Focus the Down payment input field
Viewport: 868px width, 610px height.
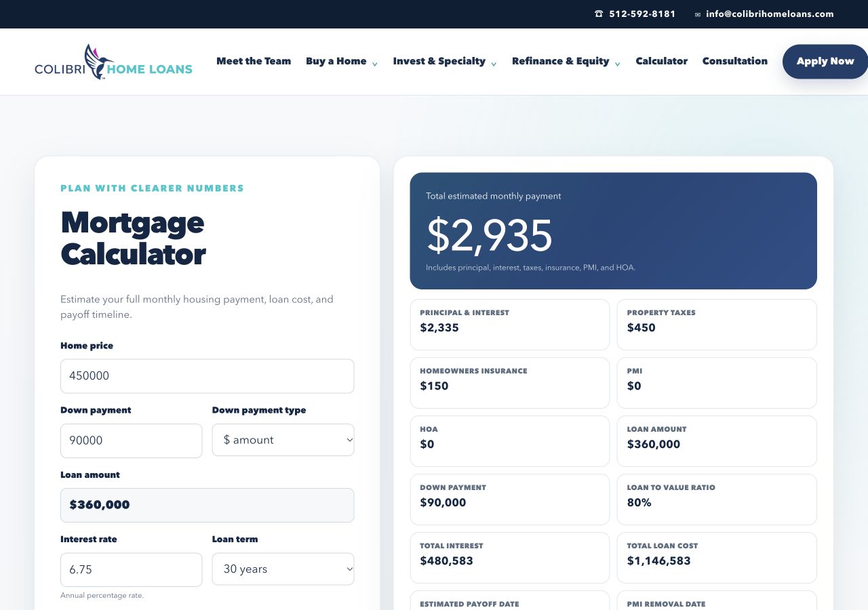pyautogui.click(x=131, y=441)
